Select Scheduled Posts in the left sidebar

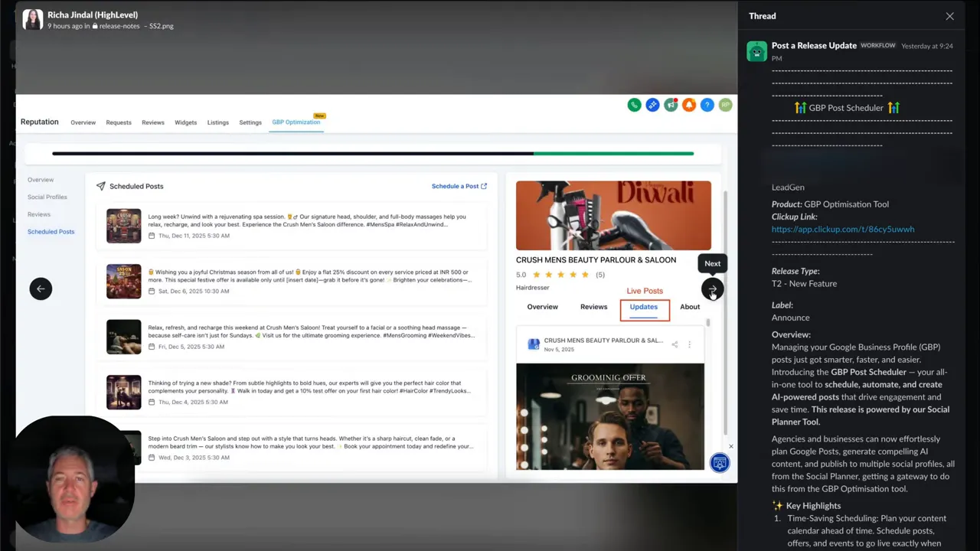pos(51,231)
